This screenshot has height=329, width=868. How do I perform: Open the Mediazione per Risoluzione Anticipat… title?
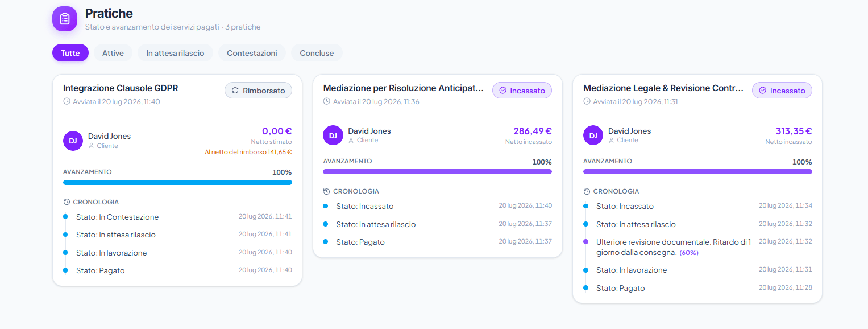(404, 88)
